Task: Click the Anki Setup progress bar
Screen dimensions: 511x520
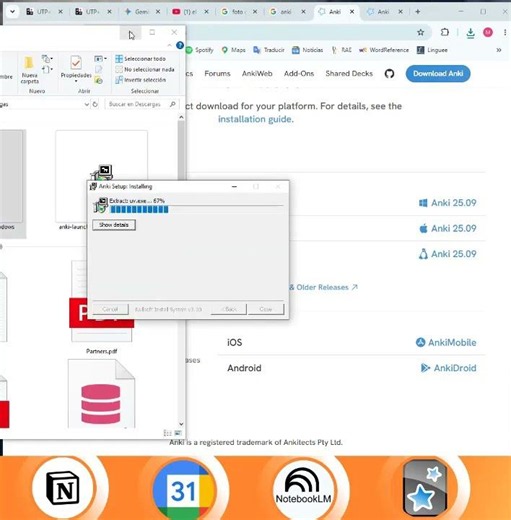Action: coord(197,209)
